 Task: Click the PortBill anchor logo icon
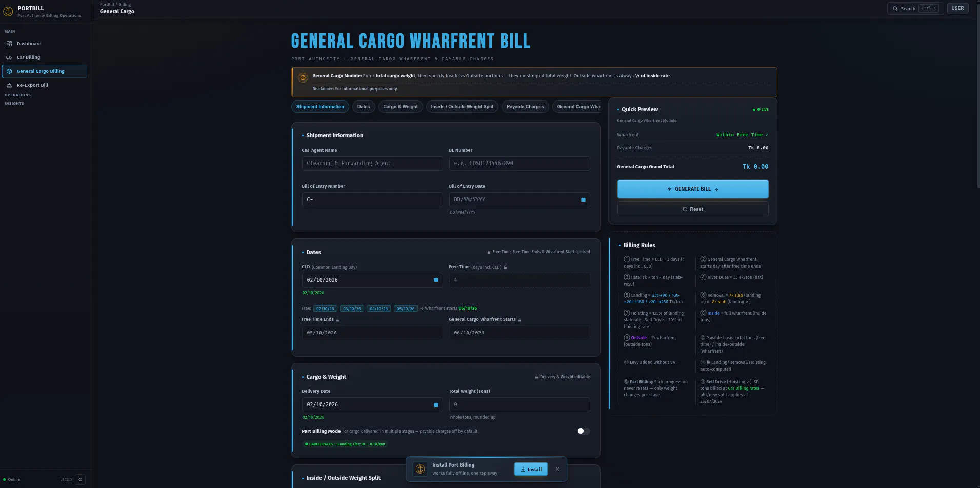point(8,11)
